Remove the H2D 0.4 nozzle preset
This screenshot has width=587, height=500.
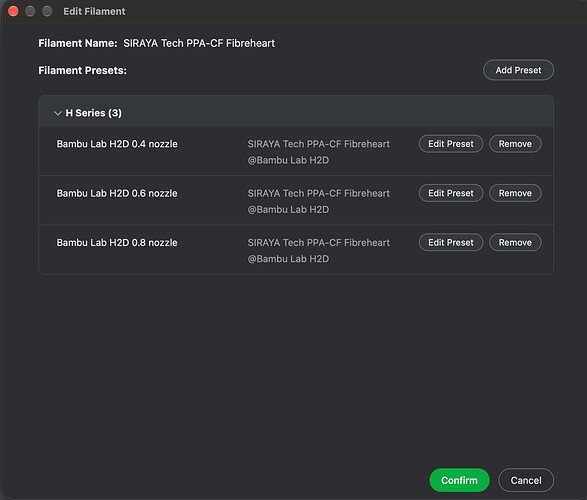click(x=515, y=144)
